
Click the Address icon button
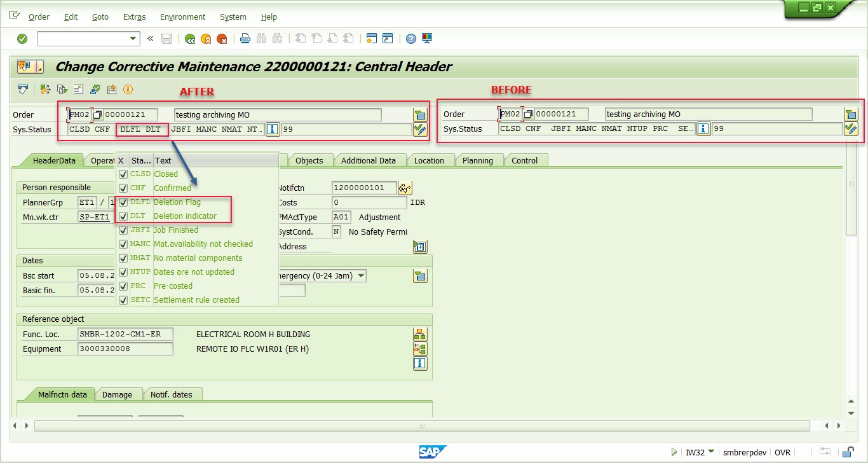coord(419,247)
